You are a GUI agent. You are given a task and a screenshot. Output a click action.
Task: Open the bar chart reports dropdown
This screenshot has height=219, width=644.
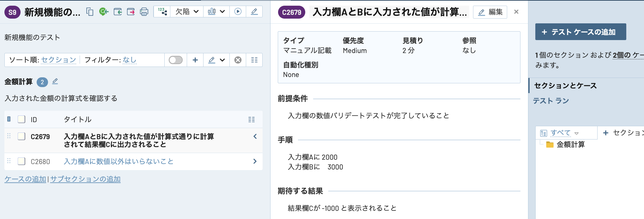pos(216,12)
